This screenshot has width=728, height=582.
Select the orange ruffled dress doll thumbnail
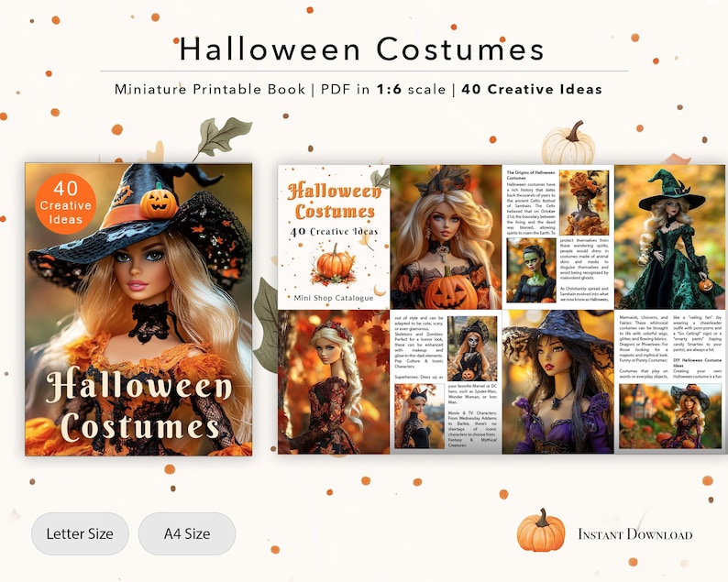[x=584, y=203]
